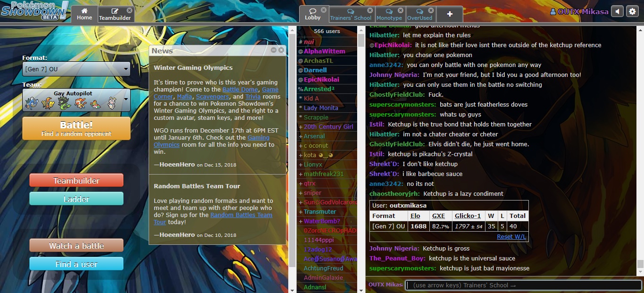Select user AlphaWittem in the list

327,51
